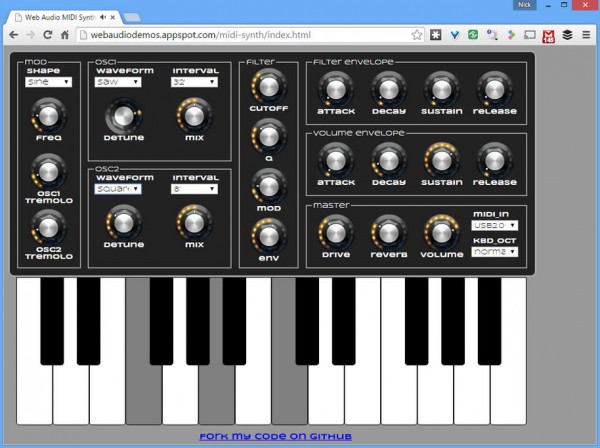Open the midi_in USB2.0 dropdown
This screenshot has width=600, height=448.
tap(494, 225)
